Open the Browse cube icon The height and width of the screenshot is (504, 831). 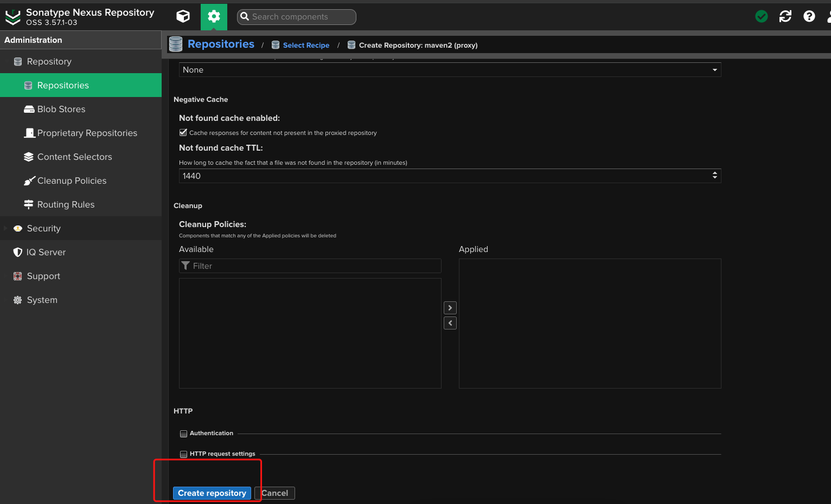coord(183,16)
